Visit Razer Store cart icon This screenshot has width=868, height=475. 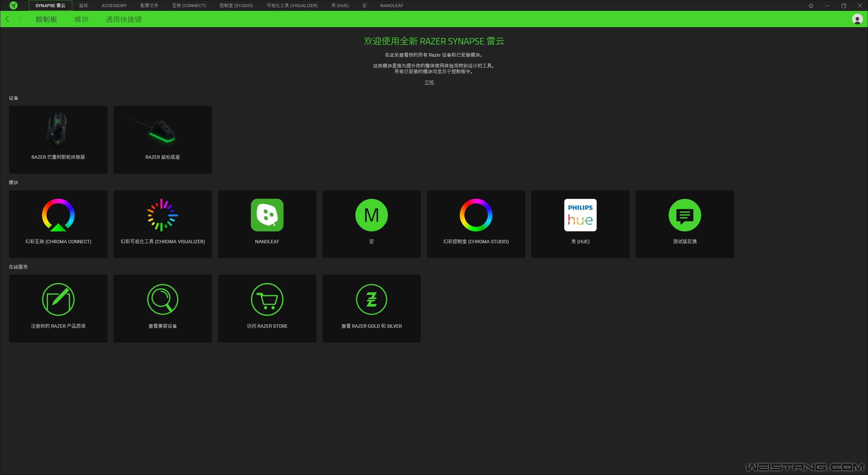267,300
